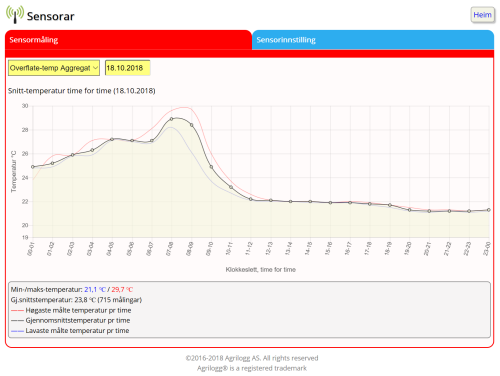Click the 'Agrilogg® is a registered trademark' text
This screenshot has height=376, width=500.
[252, 368]
